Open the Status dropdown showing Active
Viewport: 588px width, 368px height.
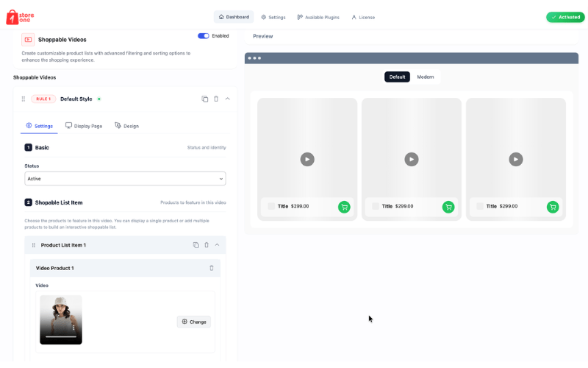tap(125, 179)
